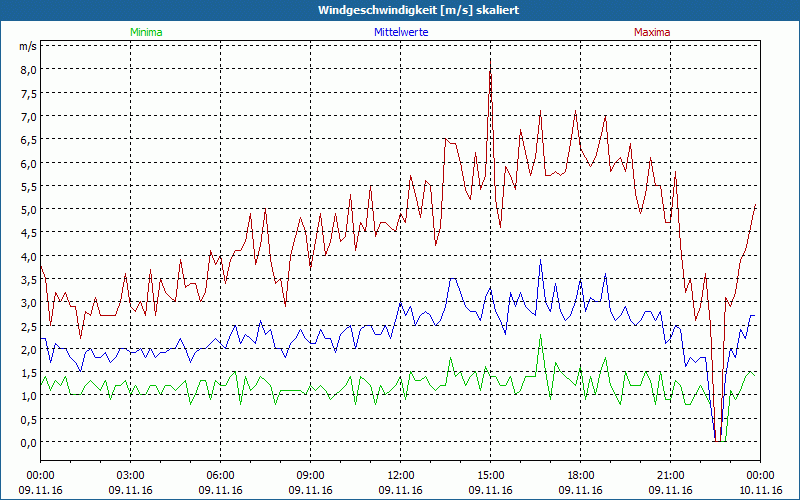Click the 03:00 time axis label
This screenshot has height=500, width=800.
pyautogui.click(x=130, y=476)
